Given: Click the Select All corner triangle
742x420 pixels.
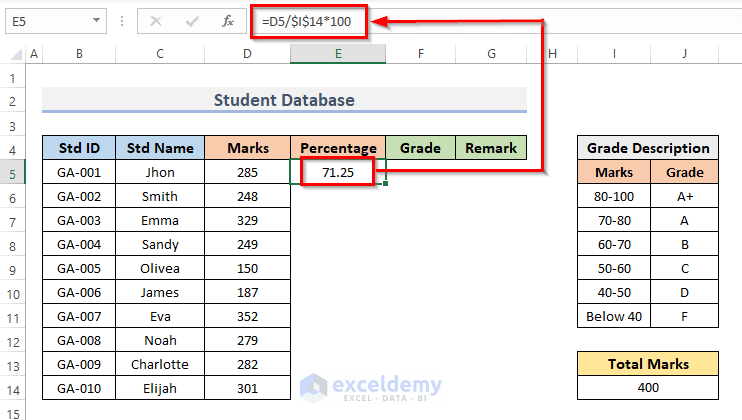Looking at the screenshot, I should point(12,54).
